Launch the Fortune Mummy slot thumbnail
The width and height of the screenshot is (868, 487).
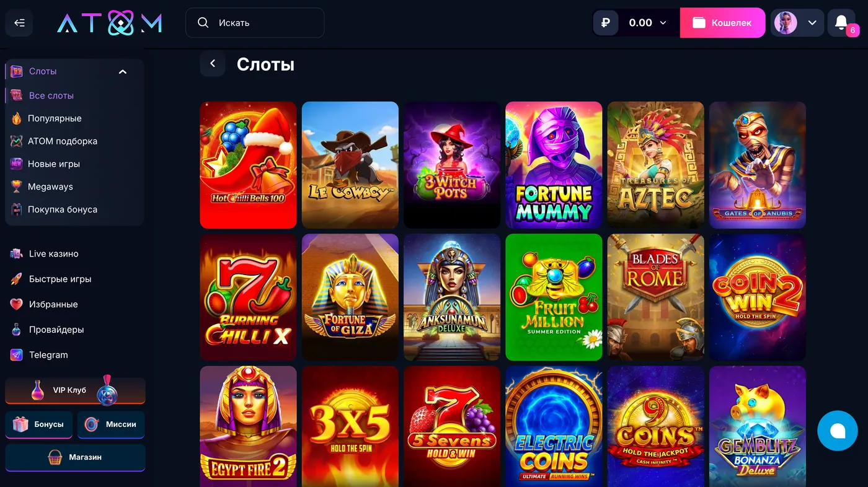click(x=554, y=165)
